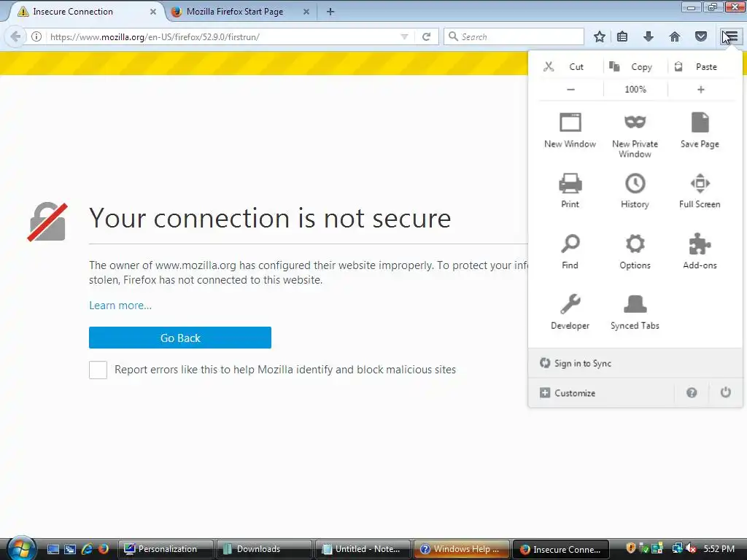Show desktop from quick launch
Viewport: 747px width, 560px height.
(53, 549)
